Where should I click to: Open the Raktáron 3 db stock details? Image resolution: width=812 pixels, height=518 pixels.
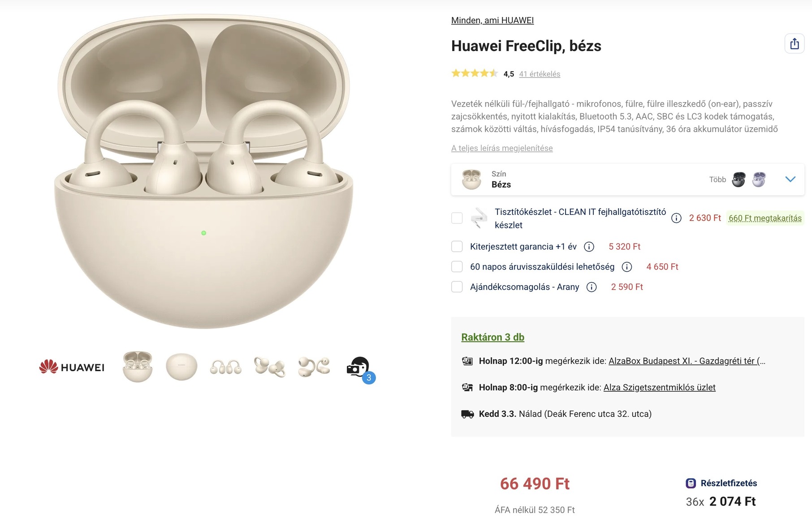(492, 337)
